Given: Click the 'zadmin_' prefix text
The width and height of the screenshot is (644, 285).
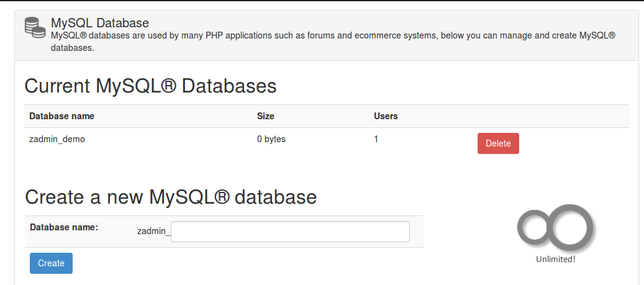Looking at the screenshot, I should pyautogui.click(x=153, y=231).
